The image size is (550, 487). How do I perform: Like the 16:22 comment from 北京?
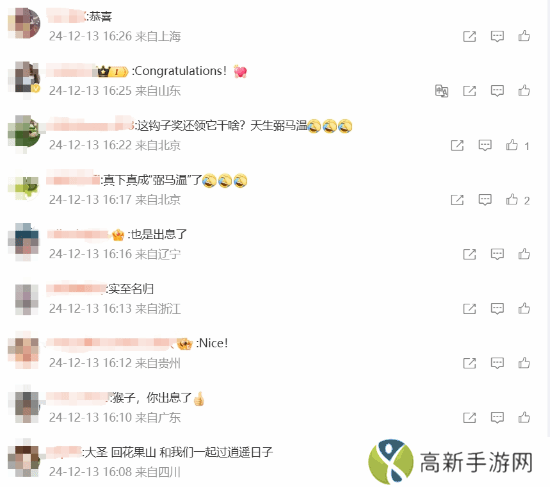pos(512,145)
